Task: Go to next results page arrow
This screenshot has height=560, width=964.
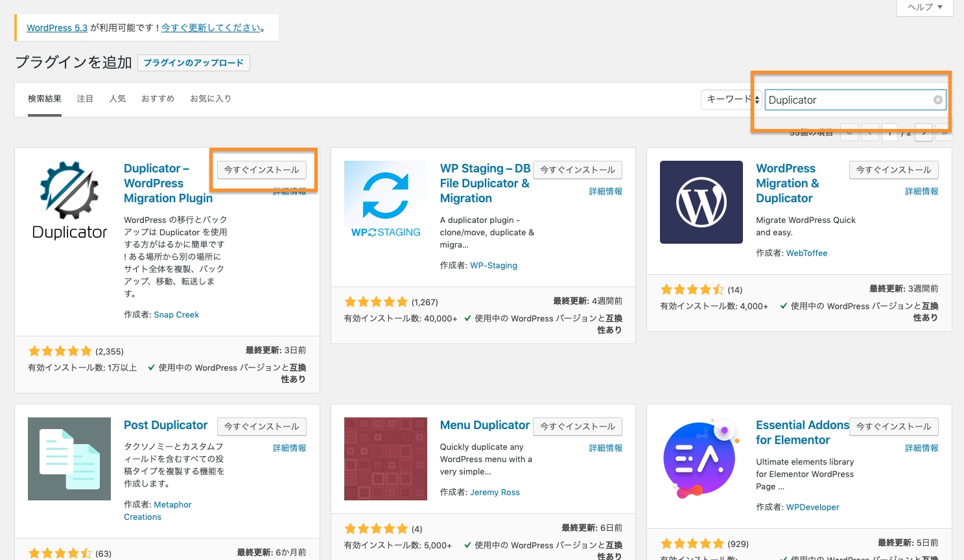Action: click(923, 132)
